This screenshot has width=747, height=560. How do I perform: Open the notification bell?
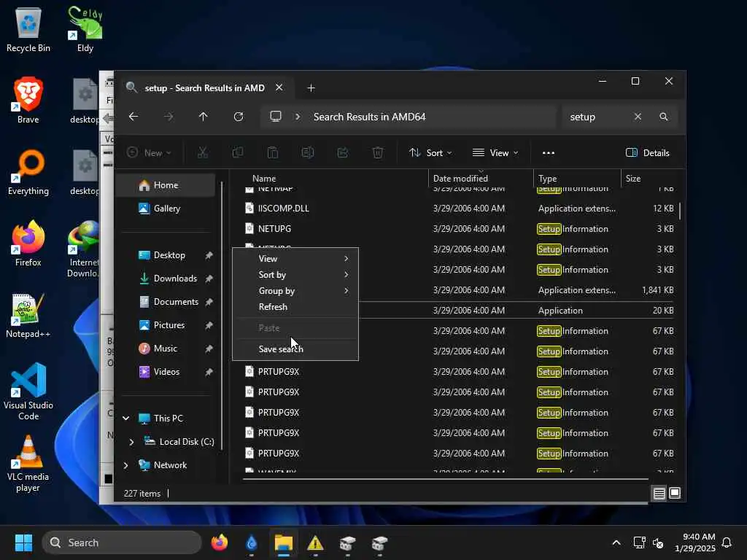click(727, 542)
